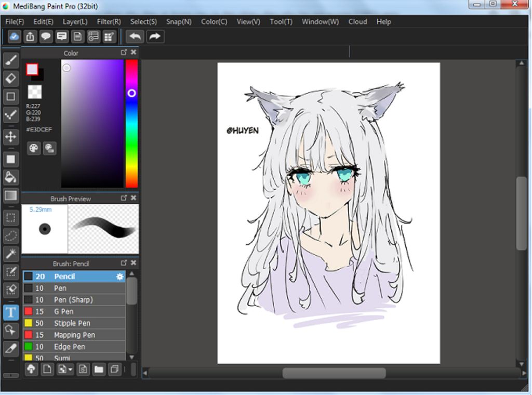
Task: Click the round speech bubble toolbar icon
Action: click(x=46, y=37)
